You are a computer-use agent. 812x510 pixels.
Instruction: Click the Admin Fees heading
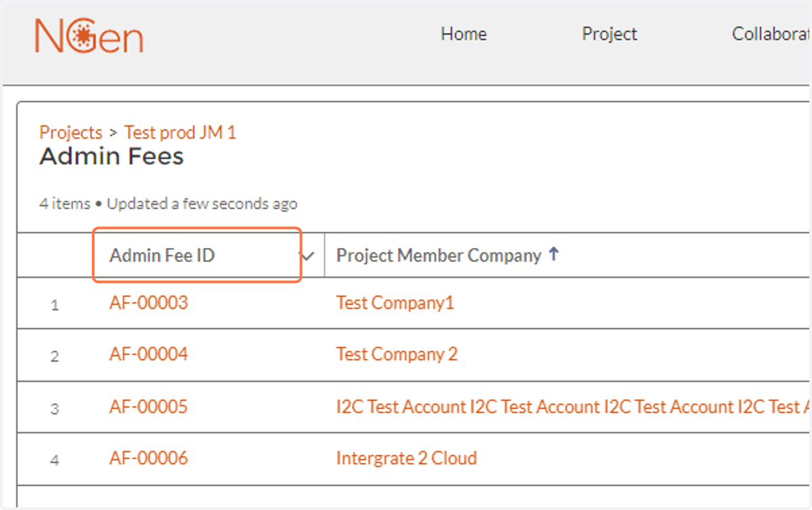click(112, 156)
